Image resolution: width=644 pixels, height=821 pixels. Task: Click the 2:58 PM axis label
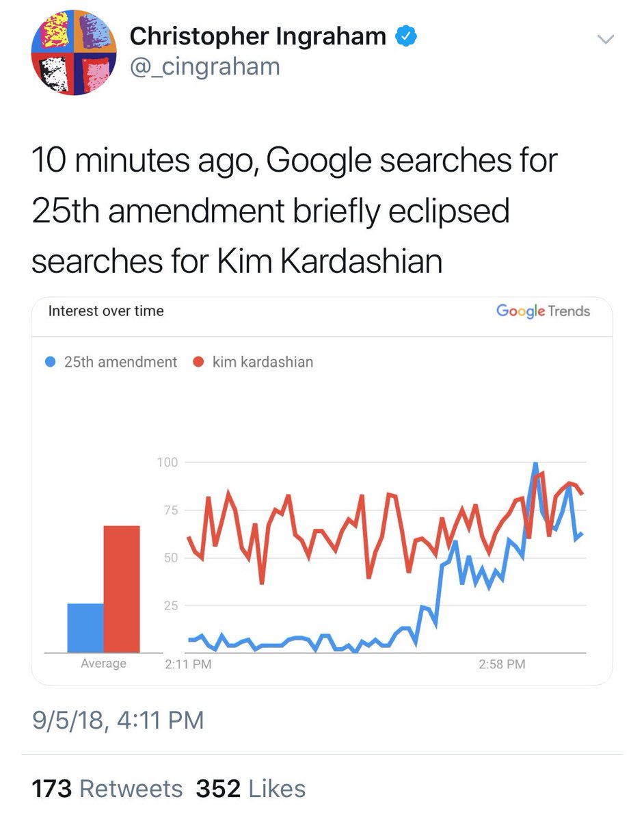pyautogui.click(x=502, y=664)
